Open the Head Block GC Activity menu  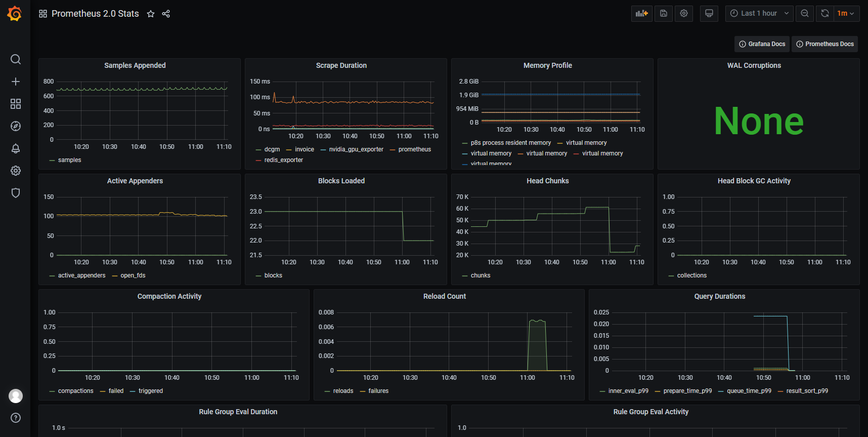tap(754, 181)
